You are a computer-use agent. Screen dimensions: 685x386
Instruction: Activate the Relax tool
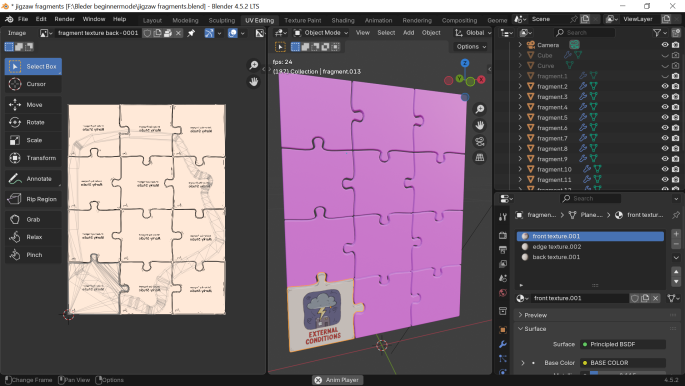click(33, 237)
